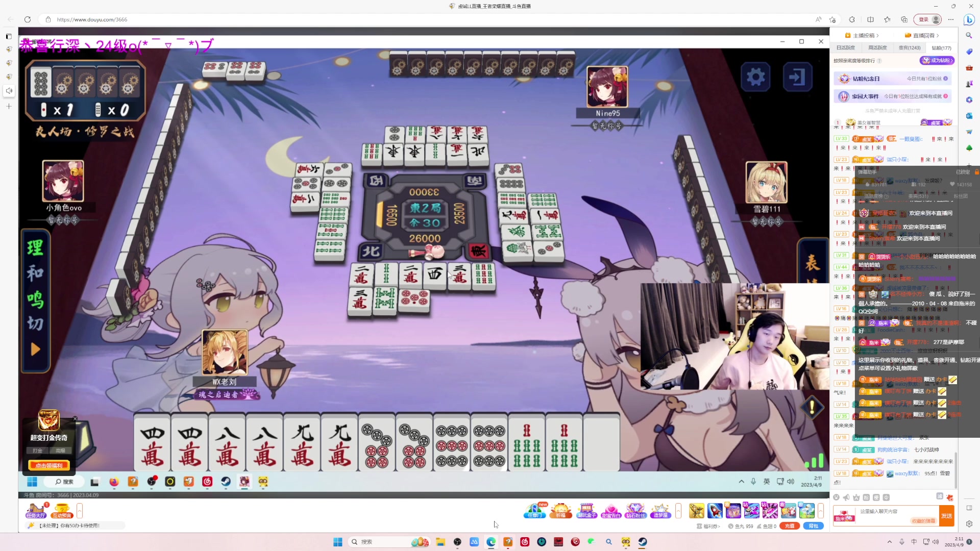Open Edge sidebar settings gear

pyautogui.click(x=969, y=524)
